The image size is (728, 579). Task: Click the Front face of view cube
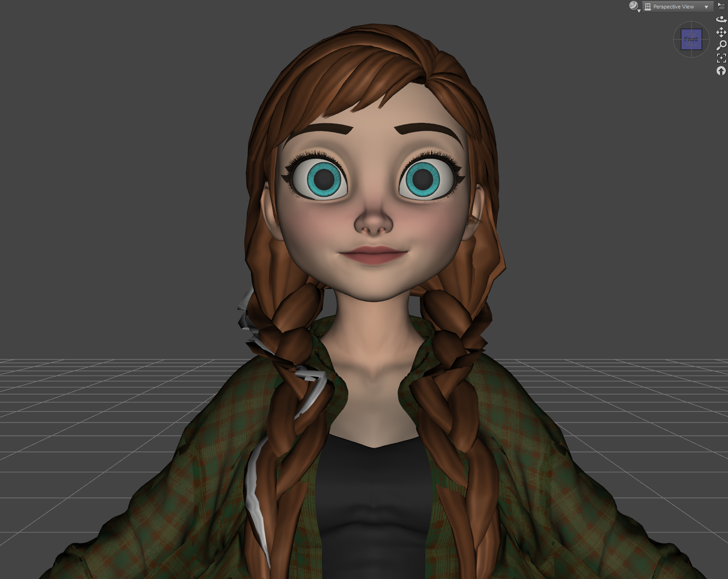691,39
